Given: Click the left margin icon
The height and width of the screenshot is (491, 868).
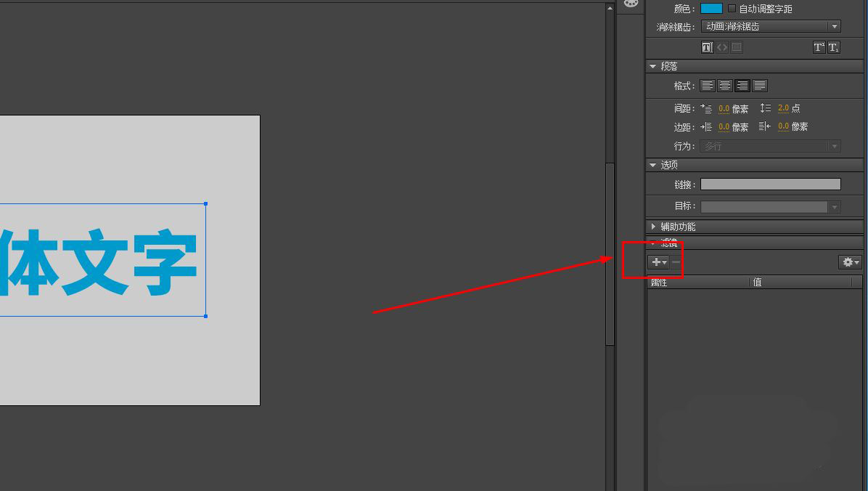Looking at the screenshot, I should point(706,127).
